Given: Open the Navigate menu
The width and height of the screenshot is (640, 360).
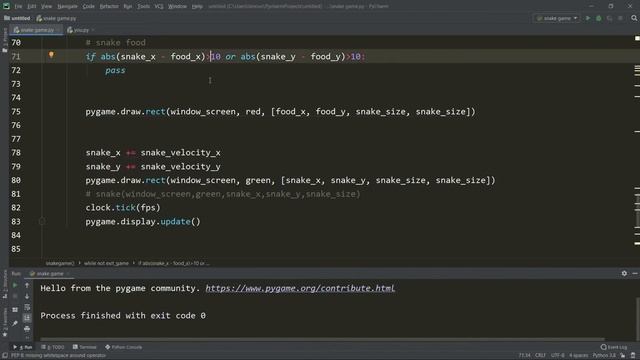Looking at the screenshot, I should tap(67, 7).
